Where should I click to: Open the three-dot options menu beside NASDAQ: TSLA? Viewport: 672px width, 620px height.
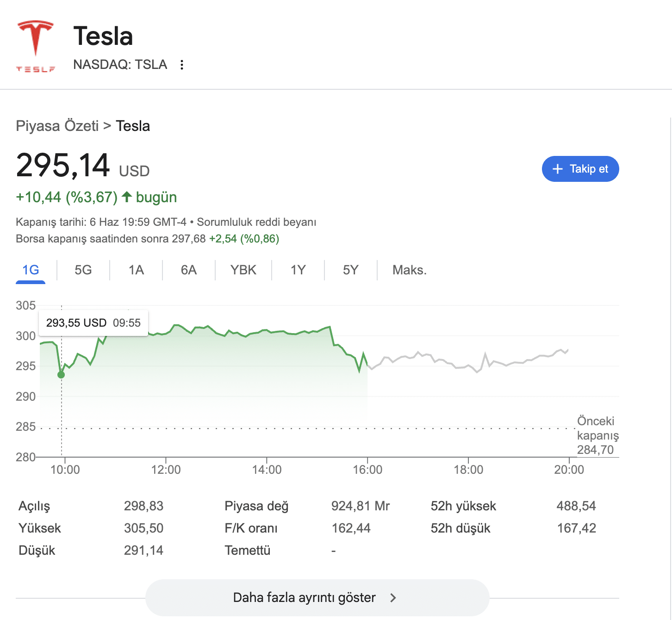pyautogui.click(x=182, y=65)
